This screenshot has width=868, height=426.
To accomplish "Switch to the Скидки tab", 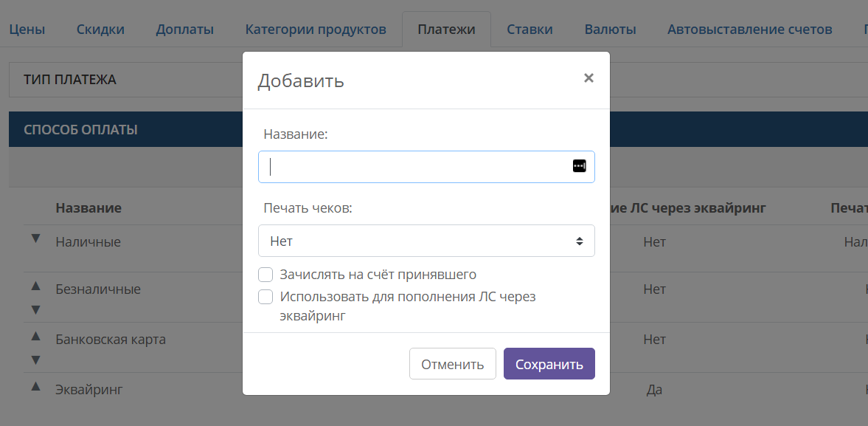I will coord(100,30).
